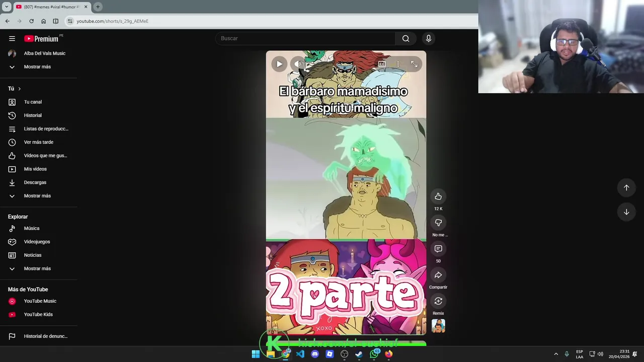Open Tu canal in sidebar
644x362 pixels.
point(39,102)
